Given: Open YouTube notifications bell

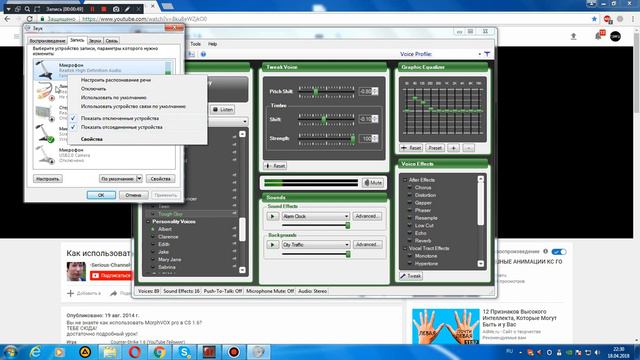Looking at the screenshot, I should point(598,36).
